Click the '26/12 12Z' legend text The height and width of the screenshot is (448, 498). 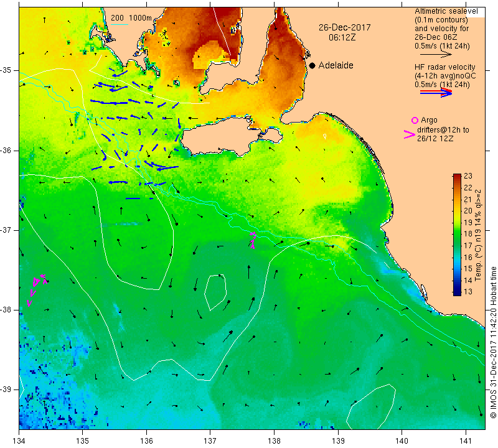435,138
